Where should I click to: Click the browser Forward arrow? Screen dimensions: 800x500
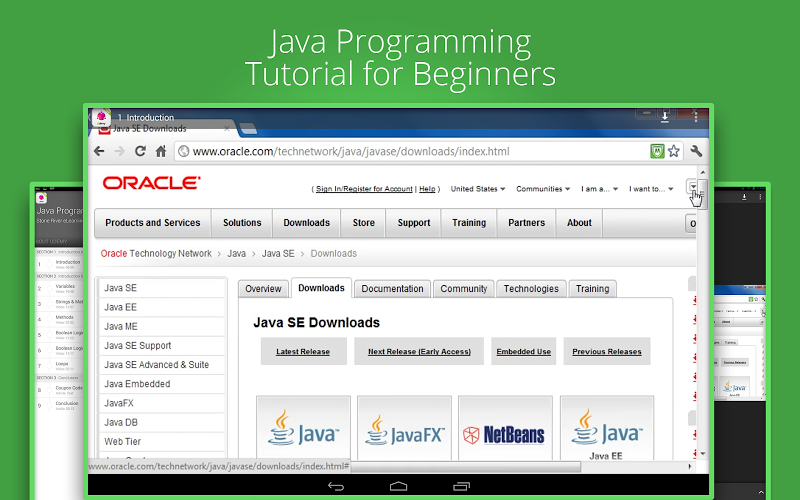point(119,151)
